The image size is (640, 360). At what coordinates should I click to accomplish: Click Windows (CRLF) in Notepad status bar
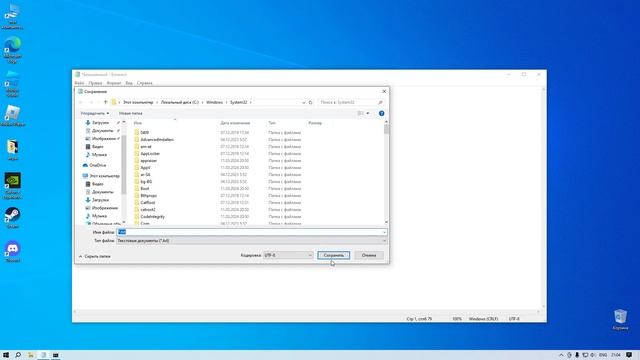tap(483, 319)
